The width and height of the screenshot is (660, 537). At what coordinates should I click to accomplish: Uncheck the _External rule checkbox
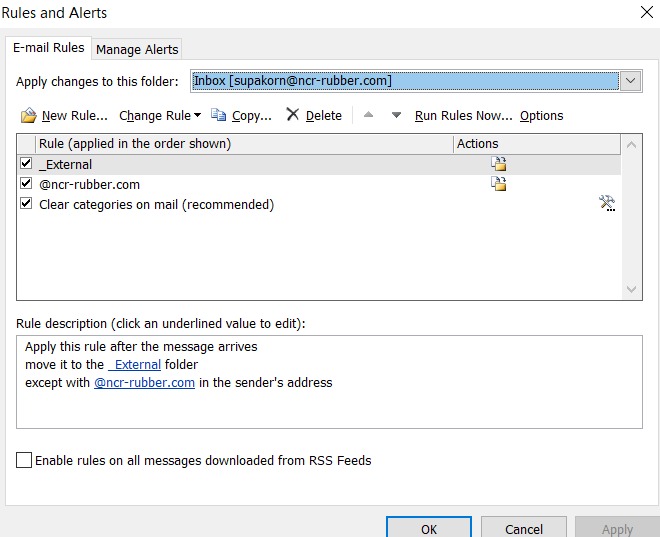(26, 164)
